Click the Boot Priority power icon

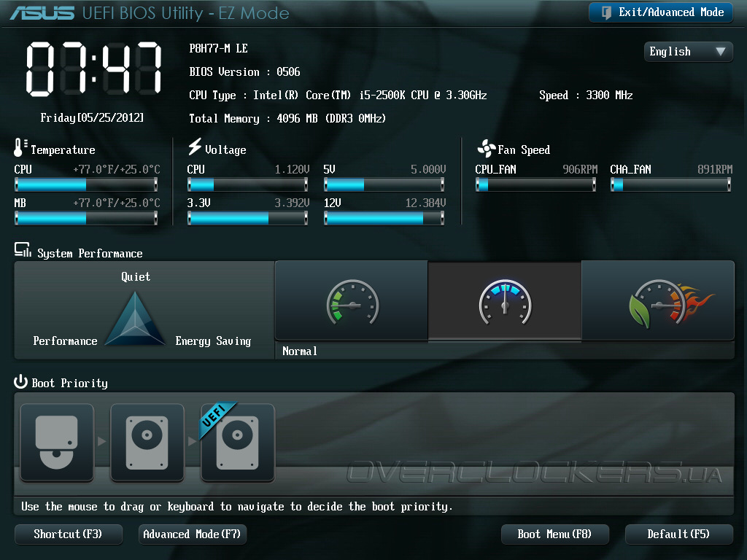(20, 381)
